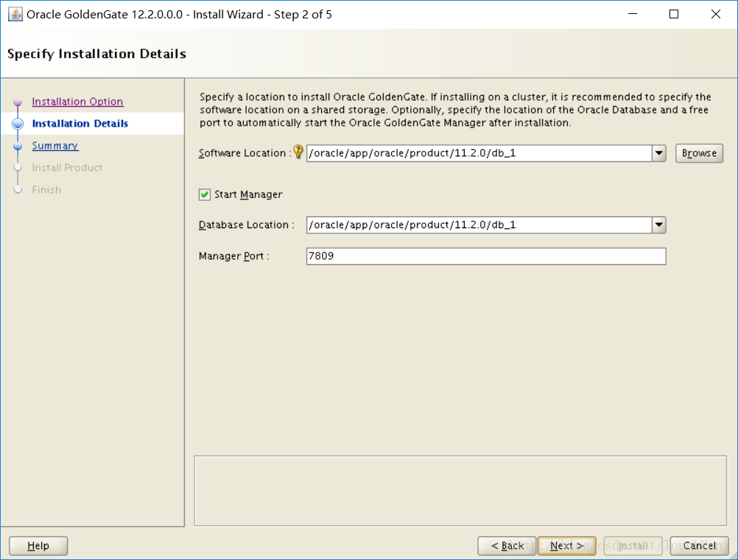Click the empty message area panel

click(460, 490)
